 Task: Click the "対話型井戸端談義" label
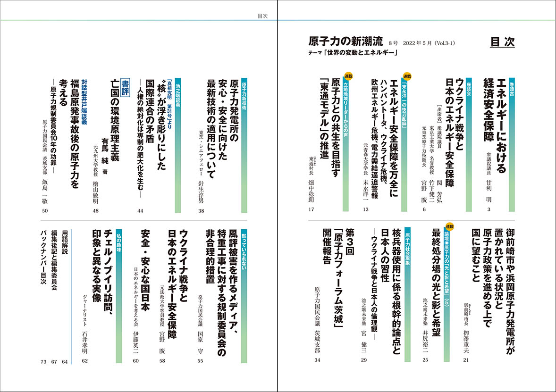click(84, 102)
